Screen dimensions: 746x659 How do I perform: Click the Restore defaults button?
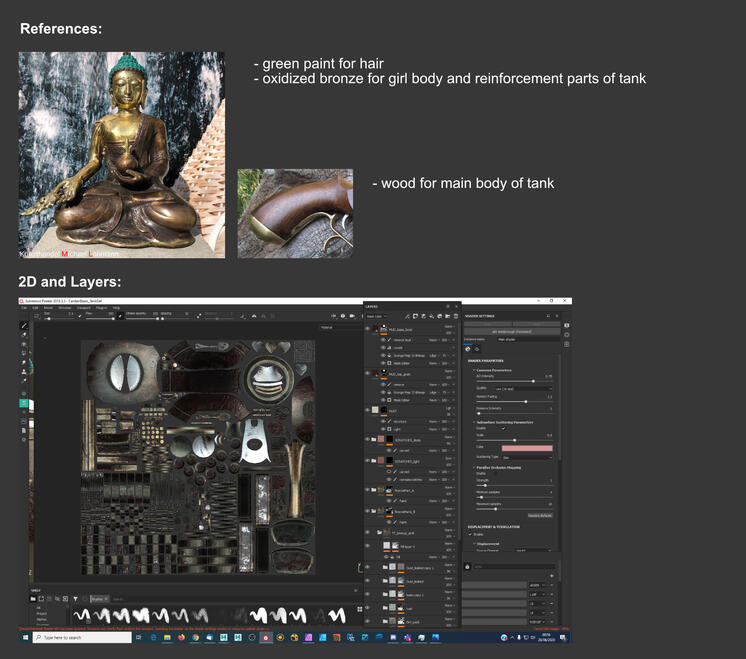[540, 514]
